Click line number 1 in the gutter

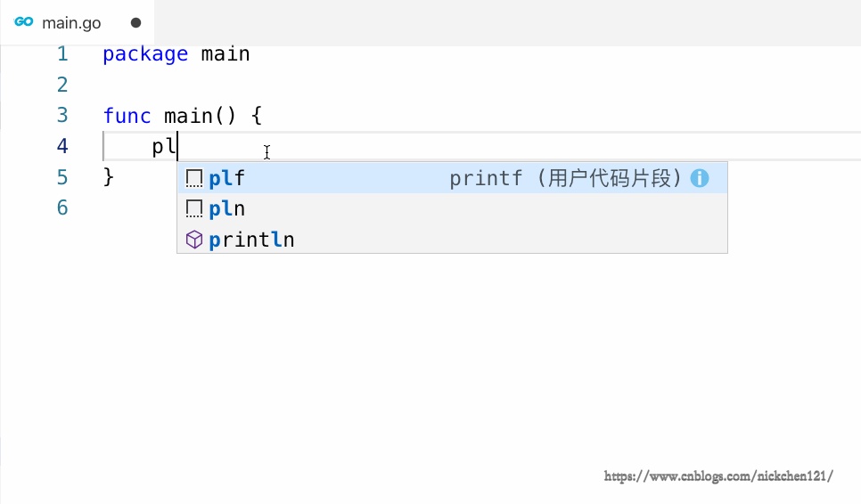pyautogui.click(x=62, y=54)
